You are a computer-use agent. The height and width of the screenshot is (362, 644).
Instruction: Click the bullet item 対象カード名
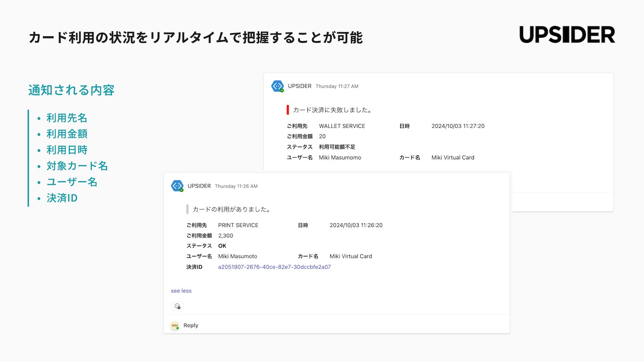(77, 166)
